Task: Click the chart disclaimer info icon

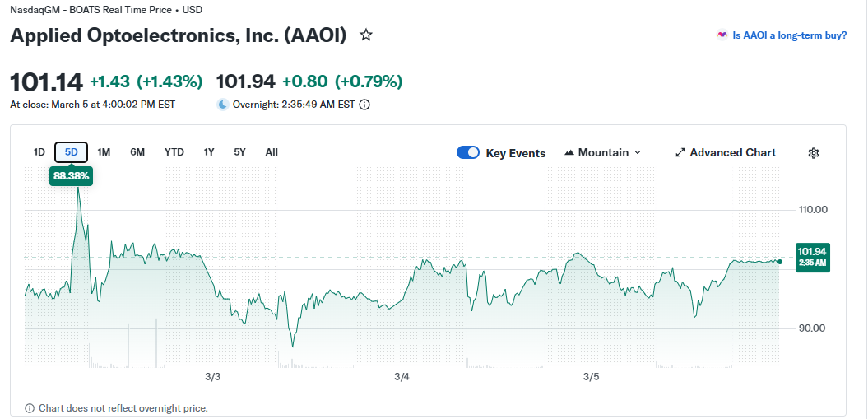Action: tap(30, 408)
